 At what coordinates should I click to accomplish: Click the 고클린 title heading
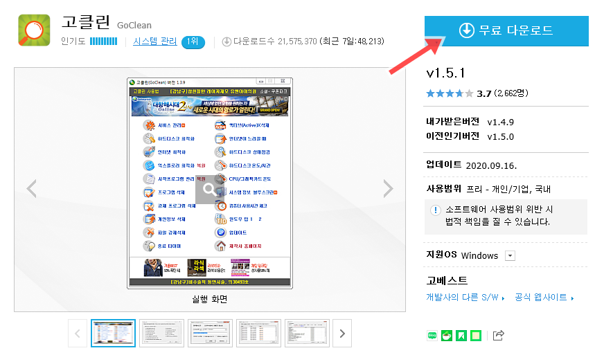point(86,22)
